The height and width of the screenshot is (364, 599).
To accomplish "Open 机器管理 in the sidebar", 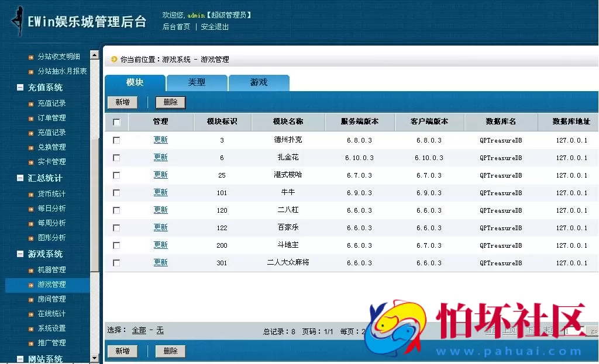I will coord(52,269).
